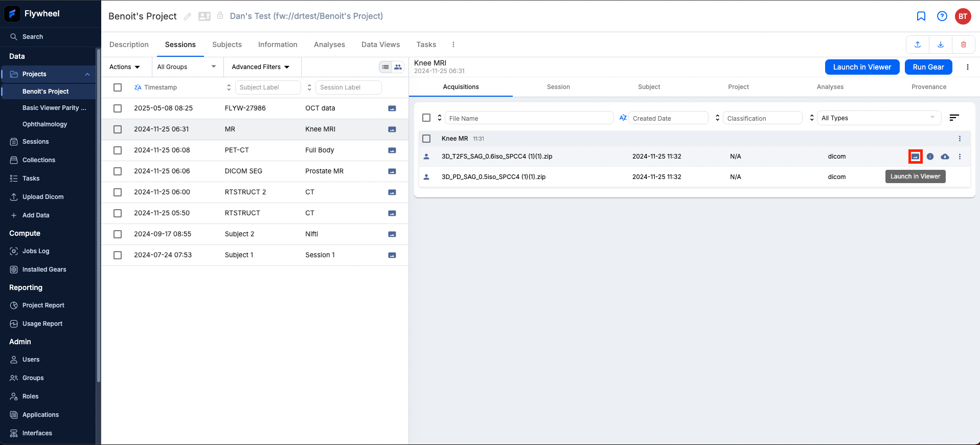Screen dimensions: 980x445
Task: Edit project name with the pencil icon
Action: coord(188,16)
